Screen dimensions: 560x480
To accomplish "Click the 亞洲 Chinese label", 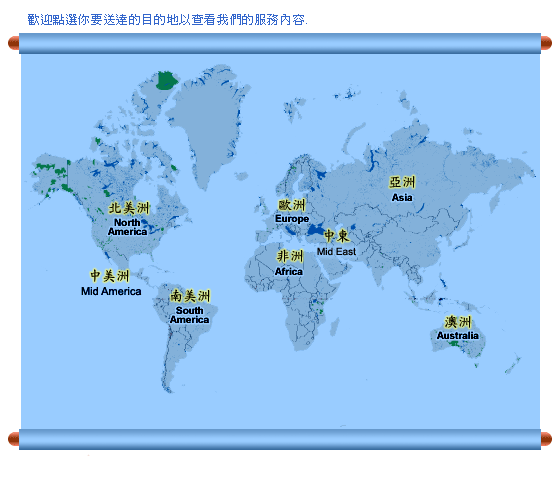I will pos(402,182).
